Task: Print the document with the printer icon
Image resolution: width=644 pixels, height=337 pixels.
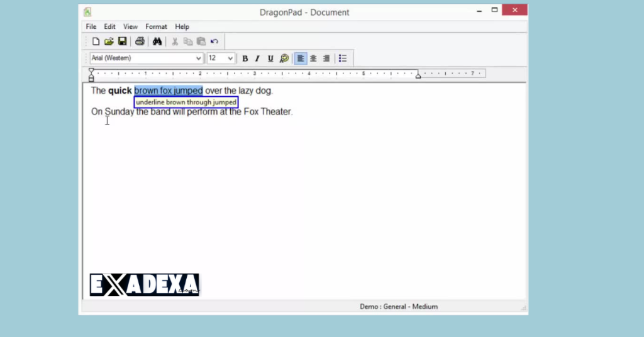Action: 140,41
